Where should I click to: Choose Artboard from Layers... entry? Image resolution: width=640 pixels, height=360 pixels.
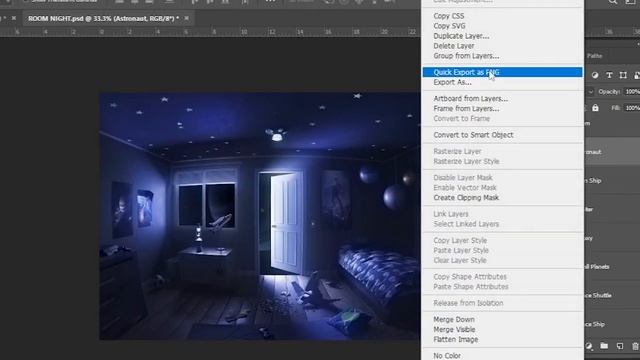pyautogui.click(x=471, y=98)
